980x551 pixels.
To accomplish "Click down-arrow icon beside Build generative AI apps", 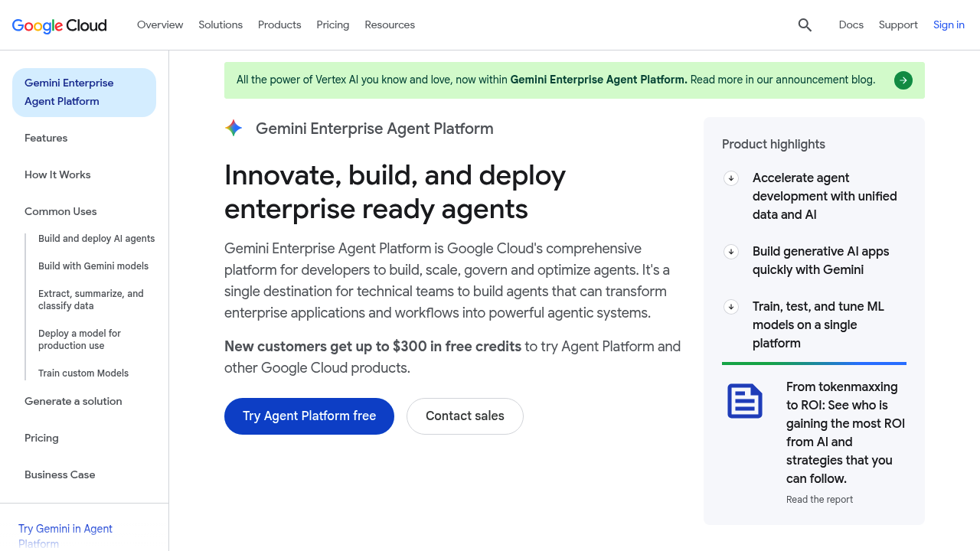I will [731, 252].
